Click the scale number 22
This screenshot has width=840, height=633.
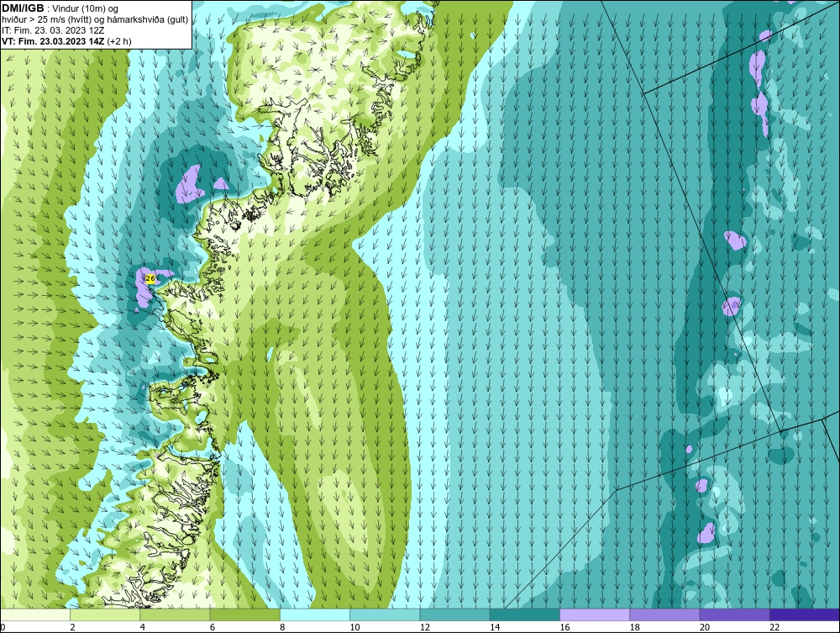(774, 628)
